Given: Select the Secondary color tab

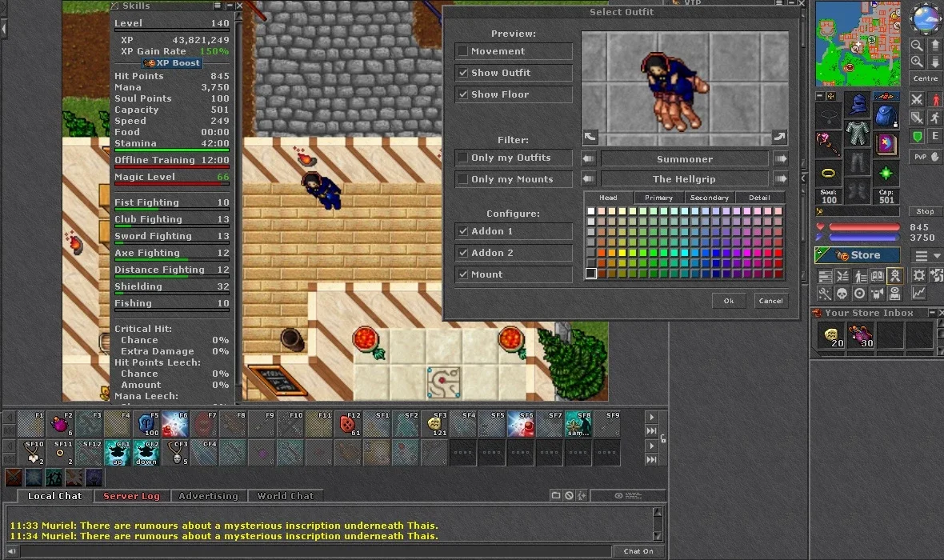Looking at the screenshot, I should point(710,198).
